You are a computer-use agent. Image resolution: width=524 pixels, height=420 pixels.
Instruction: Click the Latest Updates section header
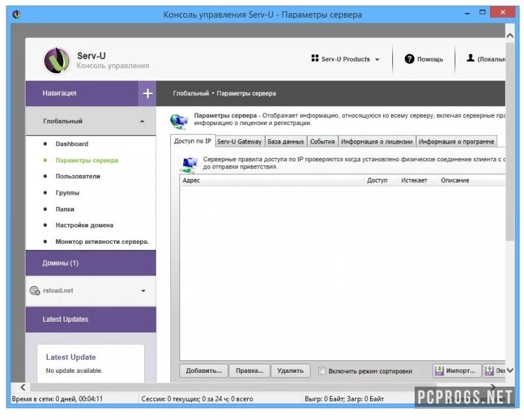pyautogui.click(x=90, y=319)
